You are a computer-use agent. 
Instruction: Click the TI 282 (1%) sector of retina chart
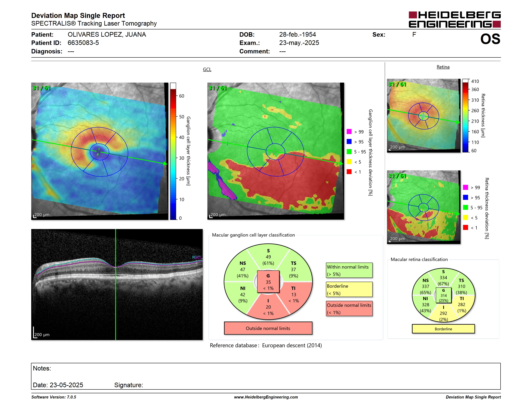tap(462, 304)
